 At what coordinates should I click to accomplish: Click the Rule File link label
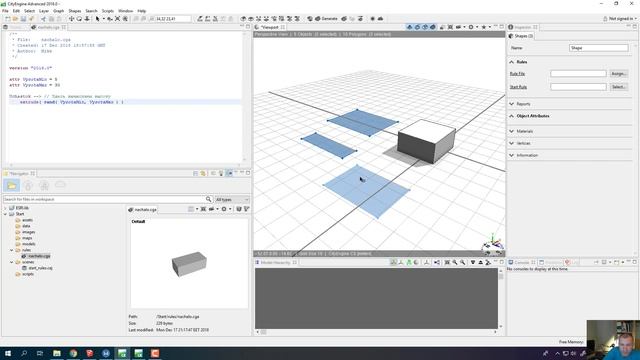[x=517, y=74]
